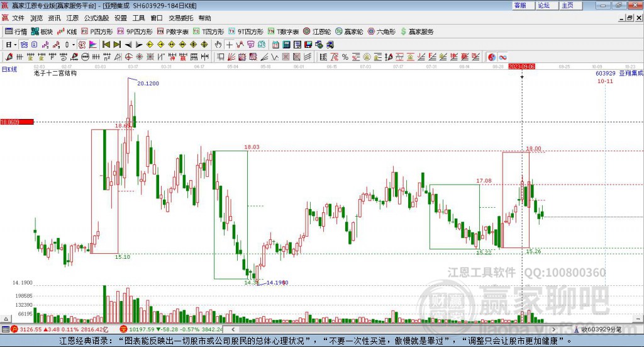644x347 pixels.
Task: Open the 江恩轮 Gann wheel
Action: (x=317, y=31)
